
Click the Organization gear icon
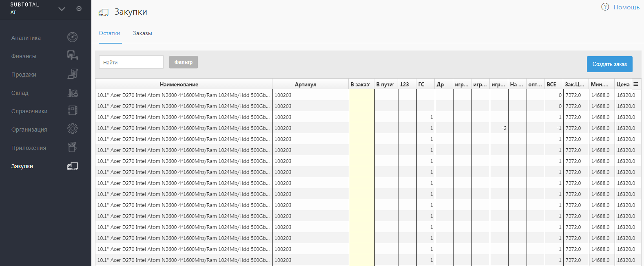point(72,129)
